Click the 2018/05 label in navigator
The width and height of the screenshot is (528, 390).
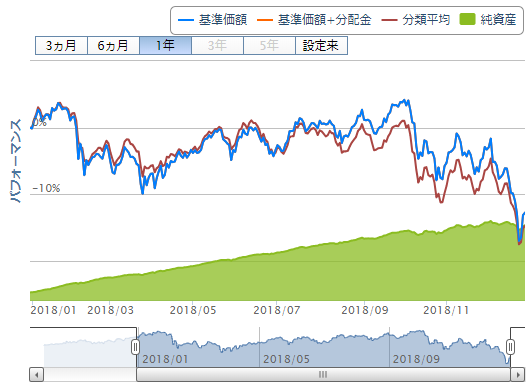click(286, 359)
